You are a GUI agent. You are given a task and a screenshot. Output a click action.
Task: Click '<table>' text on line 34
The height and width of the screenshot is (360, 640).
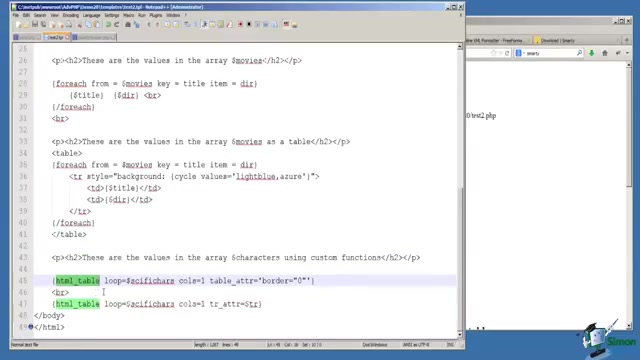pos(67,153)
